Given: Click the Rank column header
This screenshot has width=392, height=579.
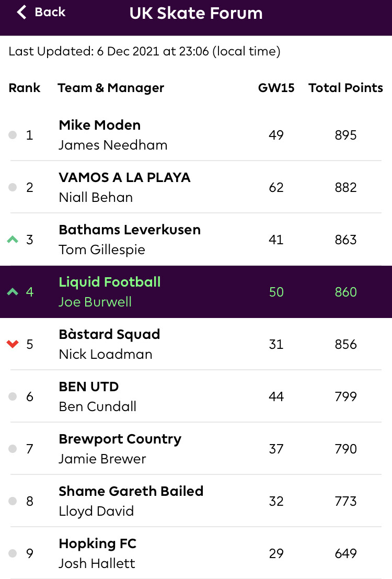Looking at the screenshot, I should [25, 88].
